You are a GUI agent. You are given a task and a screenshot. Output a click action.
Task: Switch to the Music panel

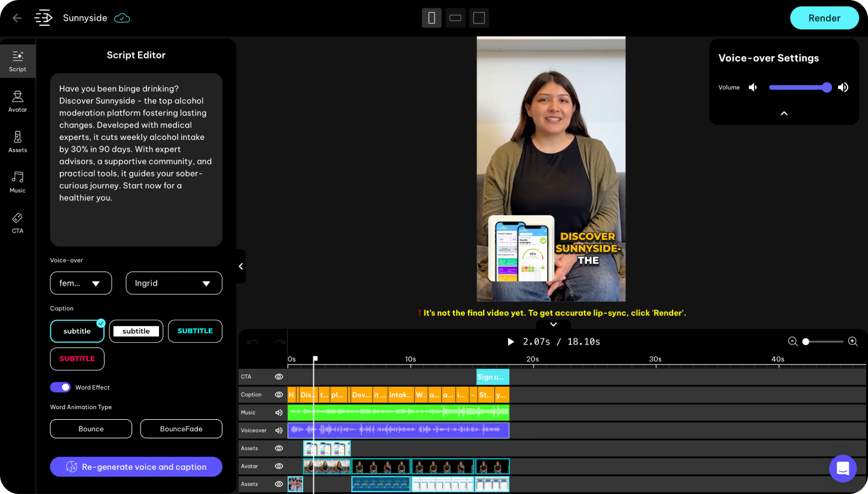(x=17, y=182)
